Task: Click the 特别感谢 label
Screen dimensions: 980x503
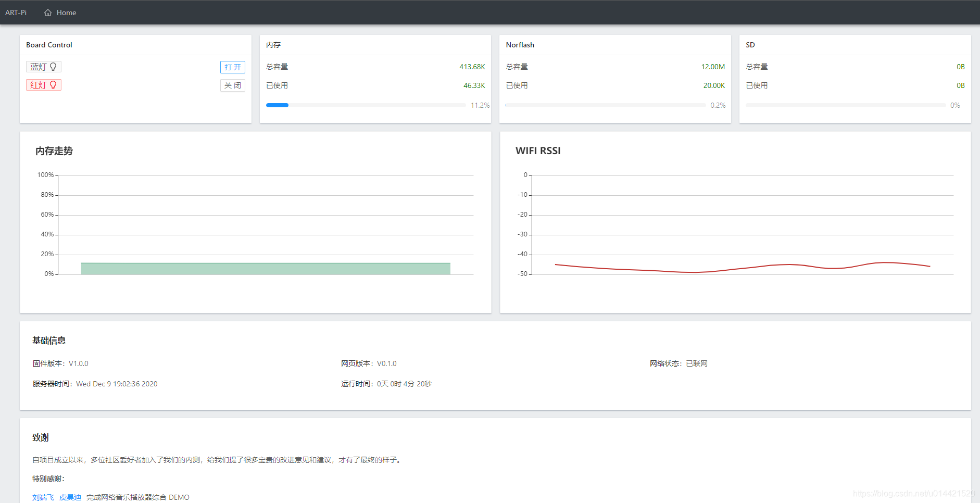Action: point(48,479)
